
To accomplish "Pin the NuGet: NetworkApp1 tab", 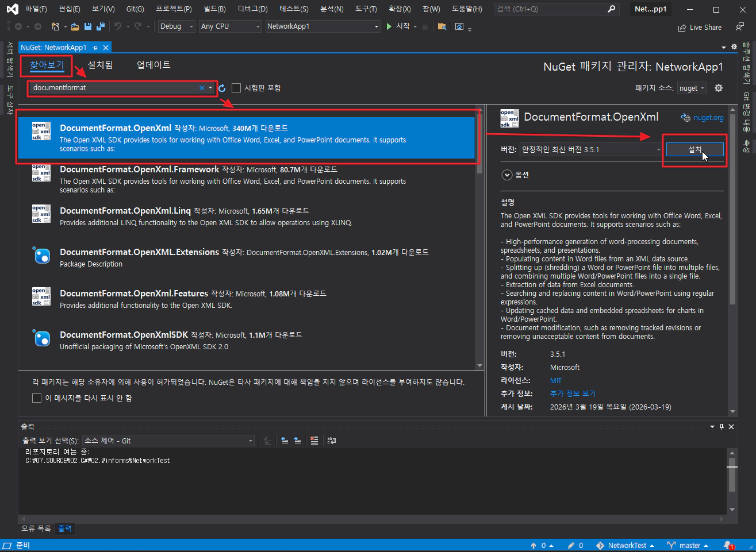I will click(x=95, y=48).
